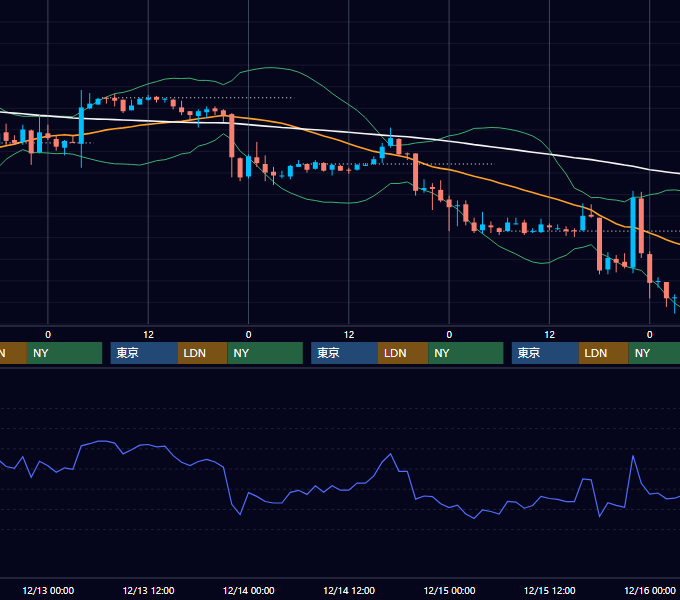The width and height of the screenshot is (680, 600).
Task: Click the oscillator spike peak near 12/16 00:00
Action: [633, 456]
